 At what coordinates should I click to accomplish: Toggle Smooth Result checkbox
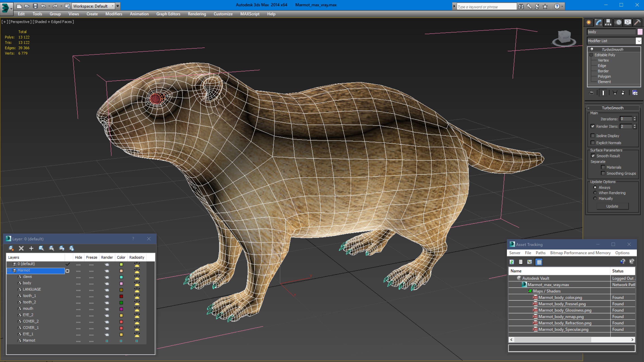pos(593,155)
